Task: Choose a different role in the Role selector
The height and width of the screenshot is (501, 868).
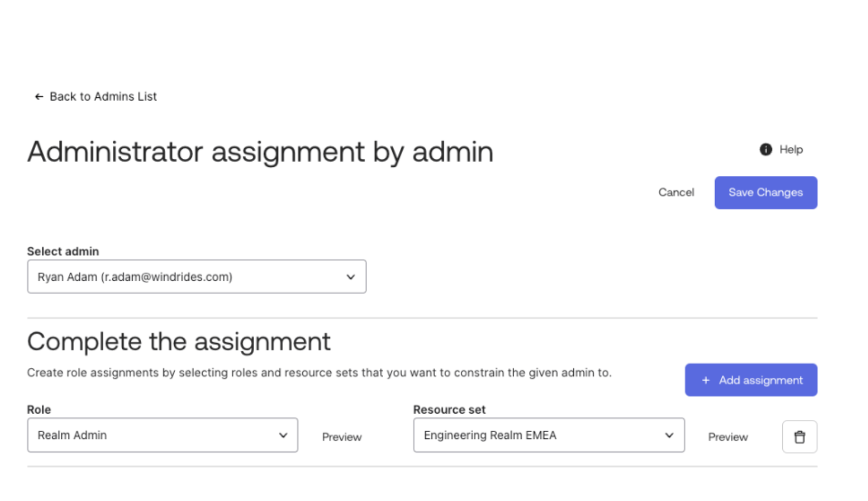Action: click(x=162, y=435)
